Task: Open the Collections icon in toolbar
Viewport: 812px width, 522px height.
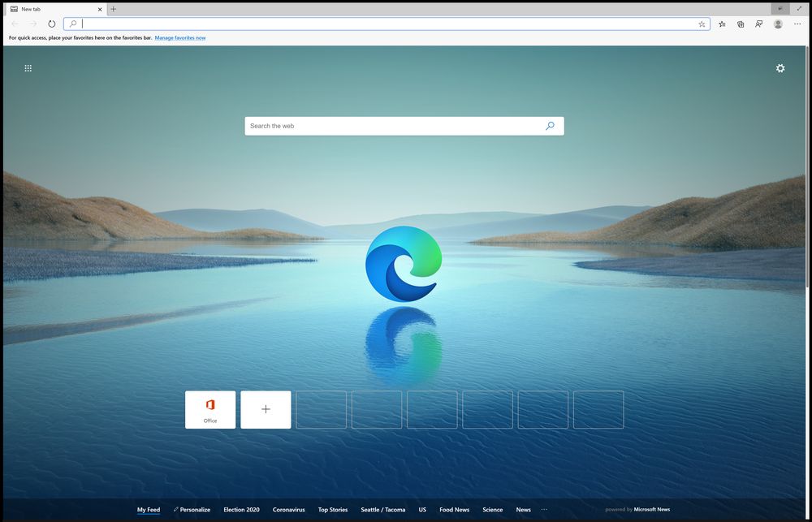Action: (x=741, y=24)
